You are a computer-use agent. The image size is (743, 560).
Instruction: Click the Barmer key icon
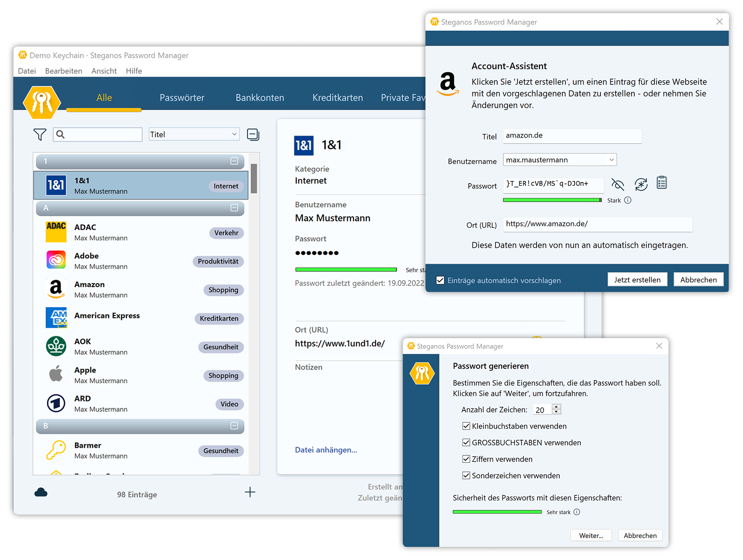pos(56,450)
